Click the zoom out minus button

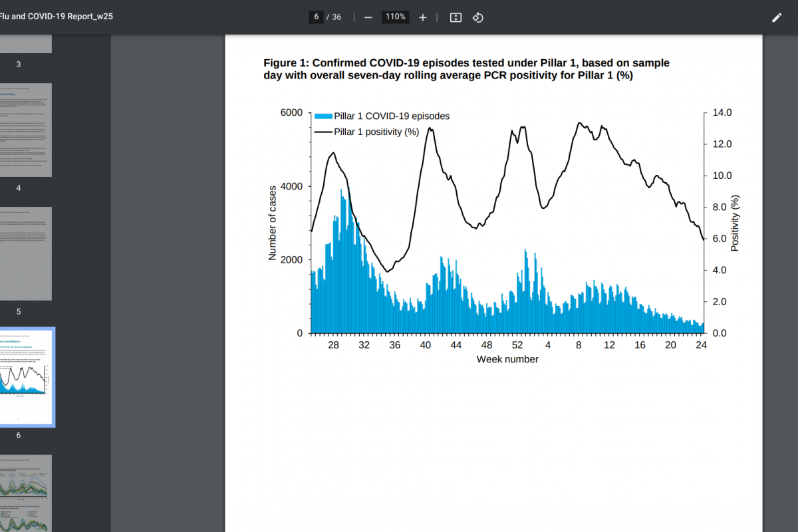(x=368, y=17)
